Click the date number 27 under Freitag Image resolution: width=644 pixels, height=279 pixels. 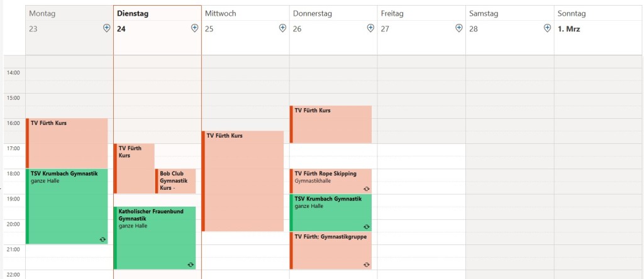[386, 29]
